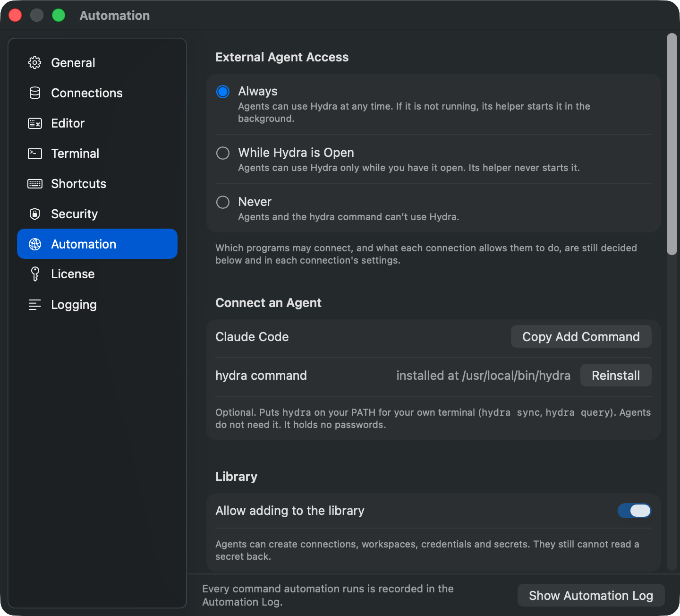Screen dimensions: 680x616
Task: Click the Security shield icon
Action: (x=35, y=214)
